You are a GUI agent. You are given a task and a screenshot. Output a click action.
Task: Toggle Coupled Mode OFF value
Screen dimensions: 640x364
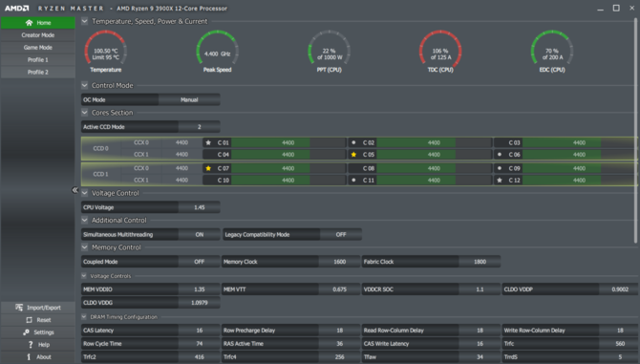(x=200, y=262)
